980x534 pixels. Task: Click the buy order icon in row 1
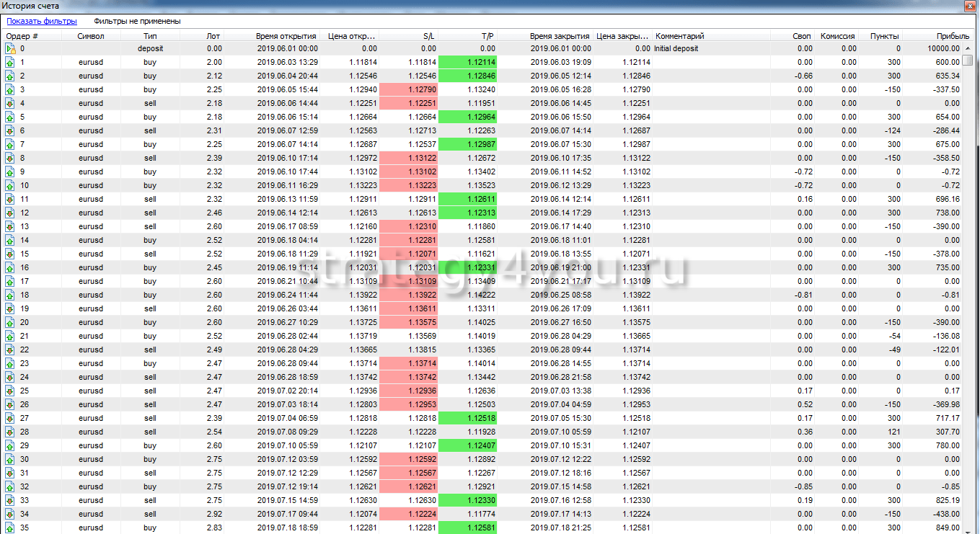tap(10, 62)
